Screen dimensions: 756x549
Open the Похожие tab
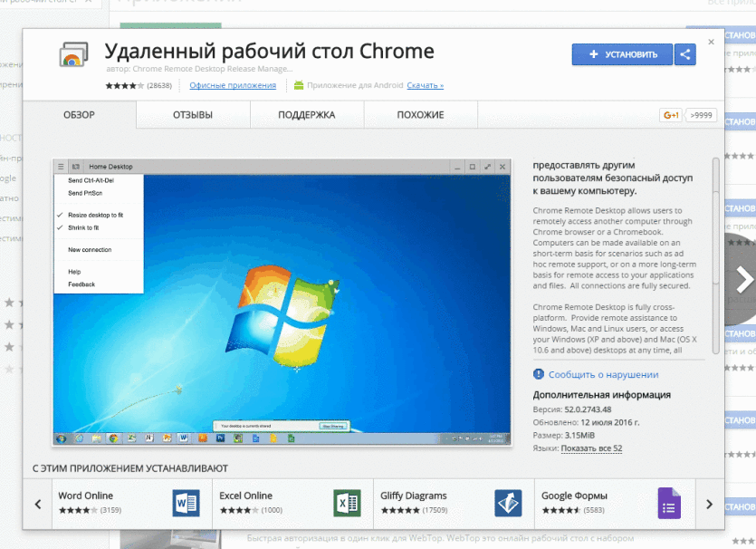(x=420, y=115)
